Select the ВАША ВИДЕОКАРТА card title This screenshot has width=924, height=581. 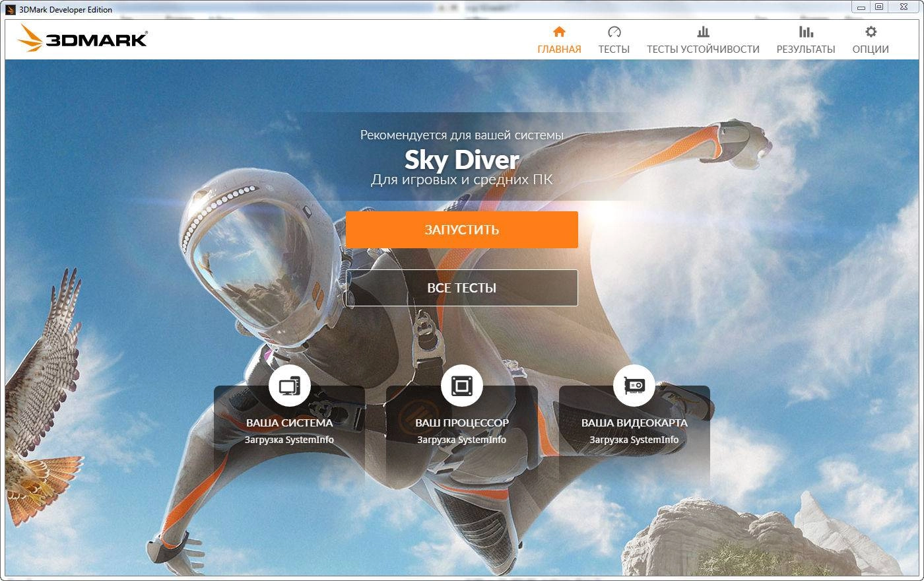pos(634,423)
